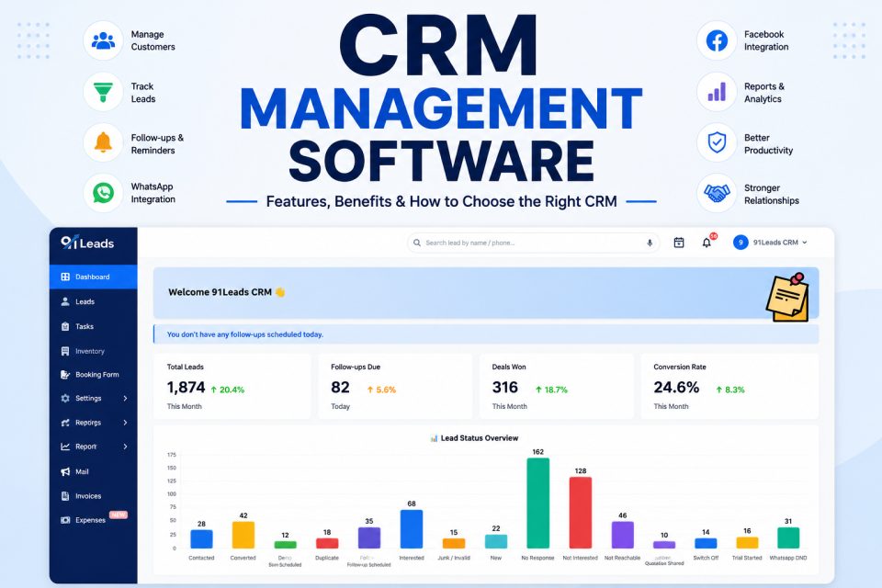Screen dimensions: 882x588
Task: Click the Total Leads stat card
Action: point(232,386)
